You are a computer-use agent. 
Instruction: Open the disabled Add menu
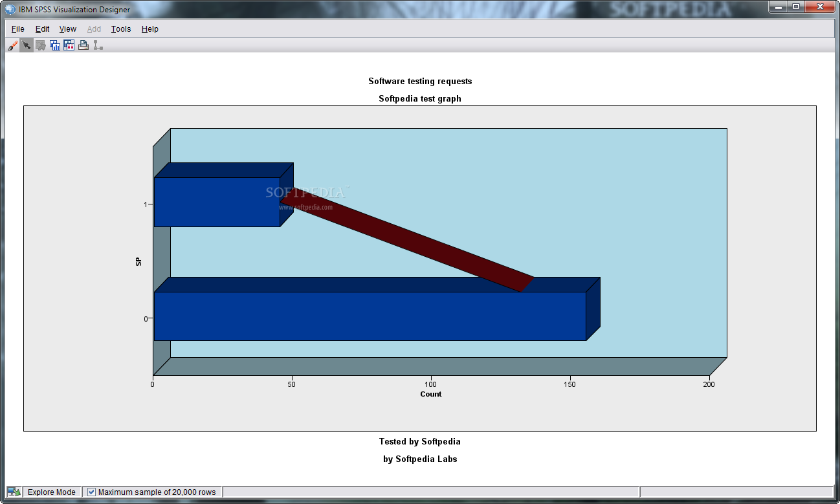click(x=94, y=29)
